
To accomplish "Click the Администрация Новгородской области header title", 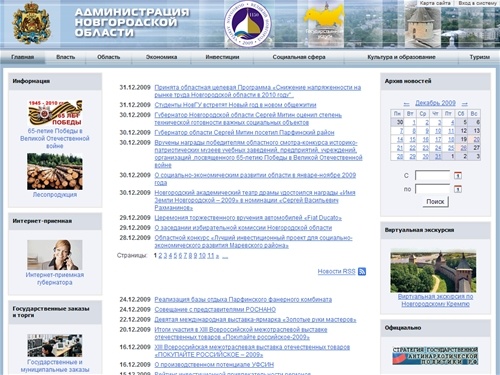I will [132, 22].
